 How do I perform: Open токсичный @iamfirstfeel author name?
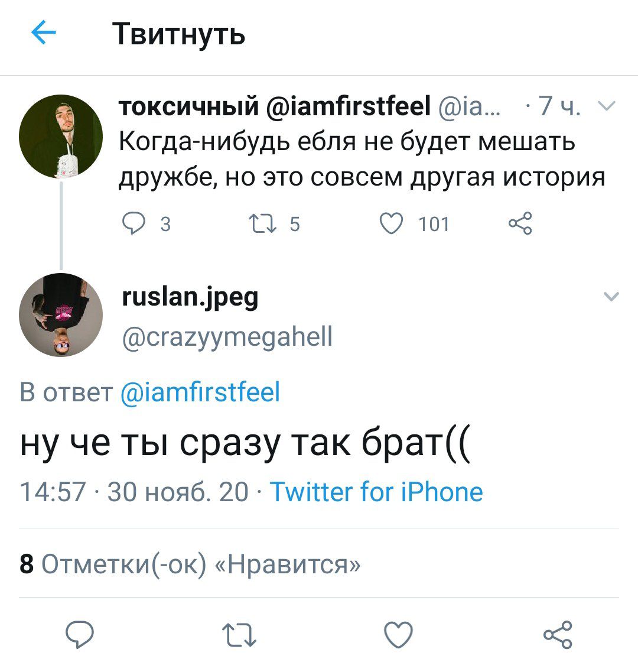pyautogui.click(x=275, y=107)
